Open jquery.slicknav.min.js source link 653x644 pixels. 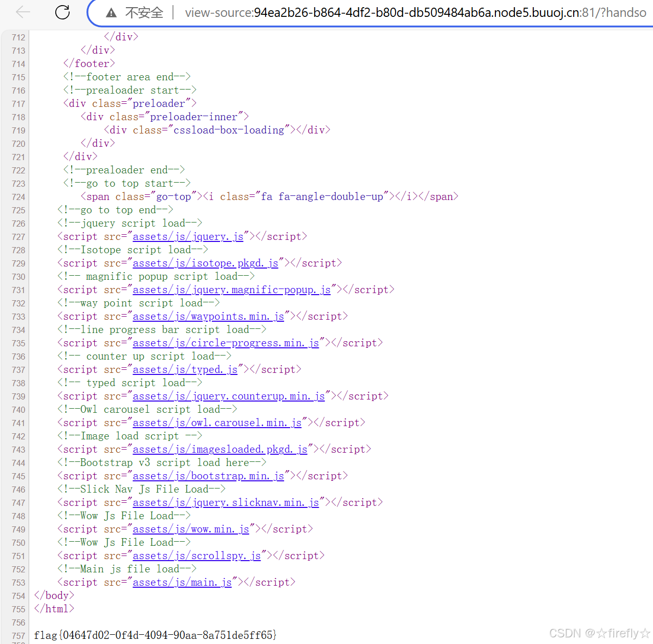pos(226,502)
